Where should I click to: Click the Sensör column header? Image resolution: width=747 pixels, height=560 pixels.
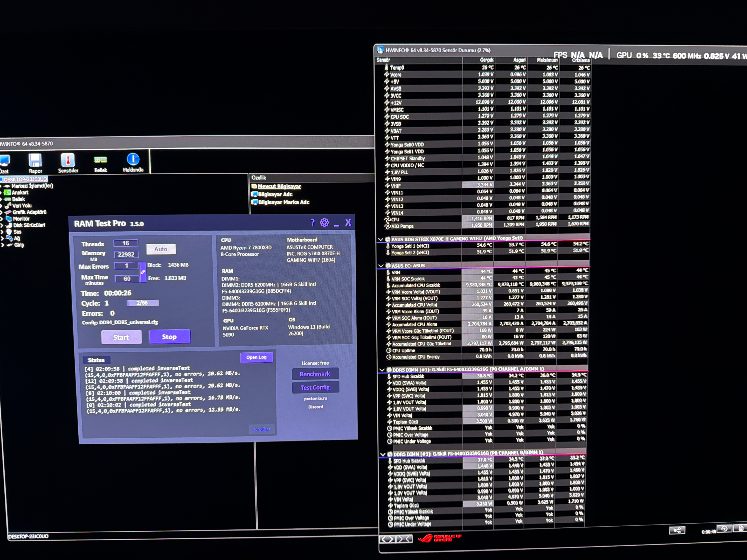click(419, 60)
